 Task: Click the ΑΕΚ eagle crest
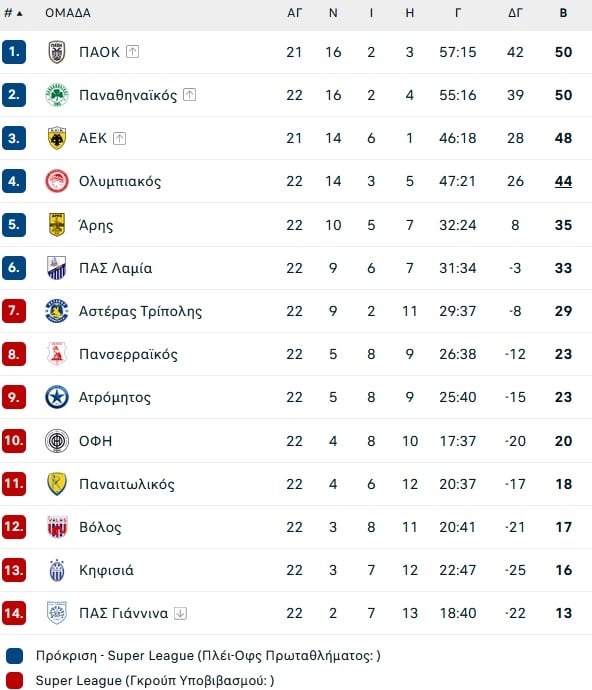click(57, 138)
